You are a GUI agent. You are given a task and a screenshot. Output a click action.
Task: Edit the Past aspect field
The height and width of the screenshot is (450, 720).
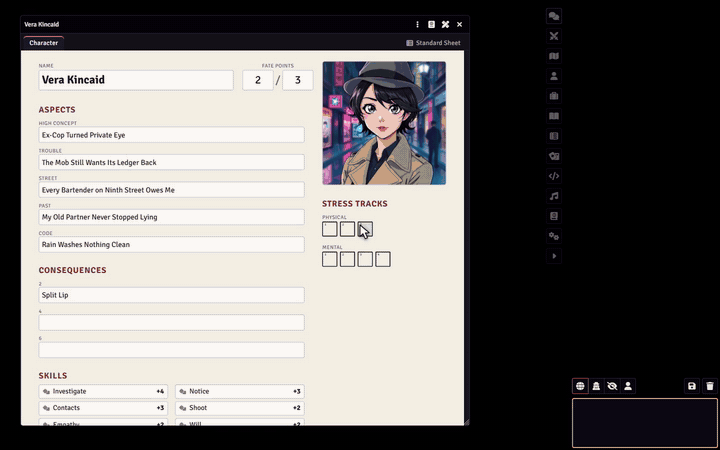pyautogui.click(x=171, y=217)
